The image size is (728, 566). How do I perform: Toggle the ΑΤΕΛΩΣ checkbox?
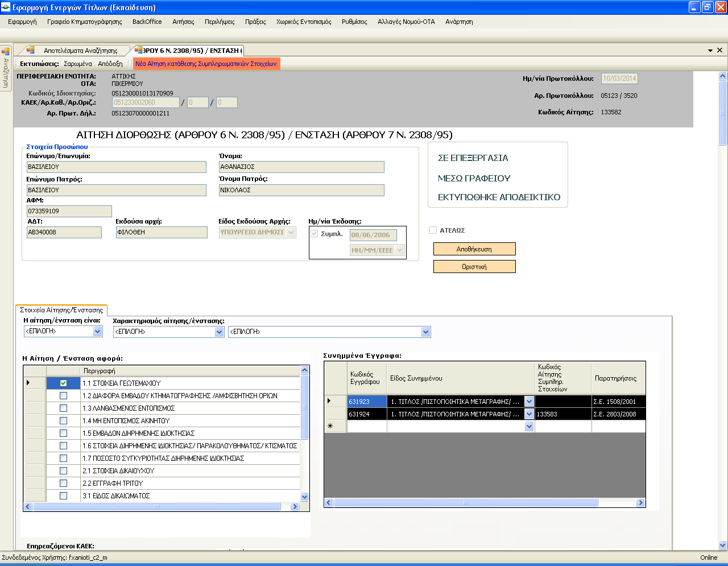433,230
